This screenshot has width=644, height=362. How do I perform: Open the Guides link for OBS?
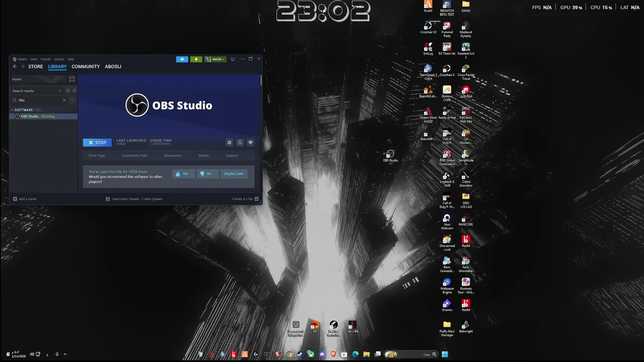tap(204, 155)
